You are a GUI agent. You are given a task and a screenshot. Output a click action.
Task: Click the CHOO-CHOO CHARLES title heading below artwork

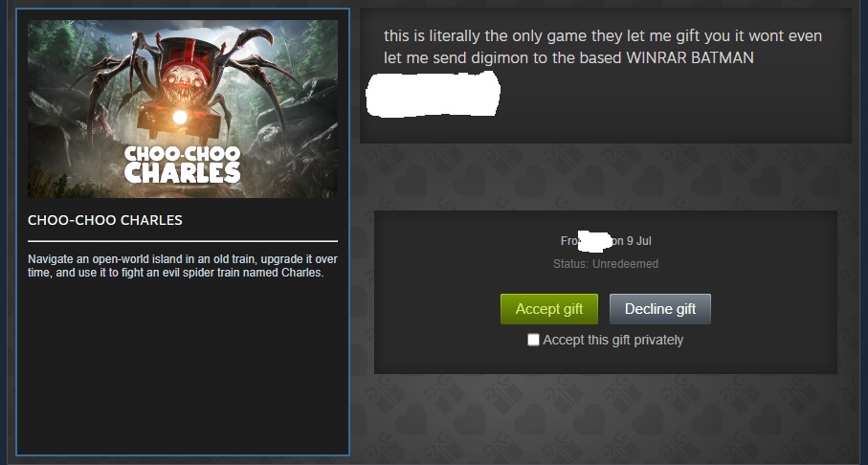(x=105, y=220)
